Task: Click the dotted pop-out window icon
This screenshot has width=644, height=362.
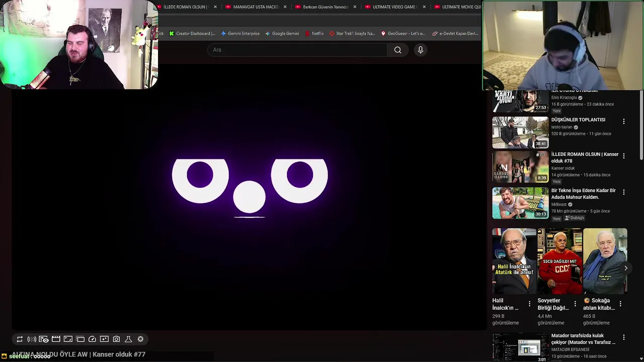Action: point(80,339)
